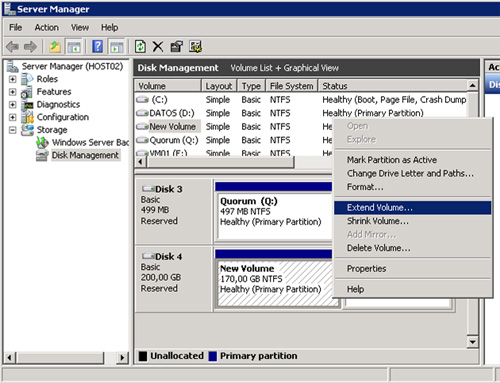The width and height of the screenshot is (500, 383).
Task: Open the View menu
Action: (80, 27)
